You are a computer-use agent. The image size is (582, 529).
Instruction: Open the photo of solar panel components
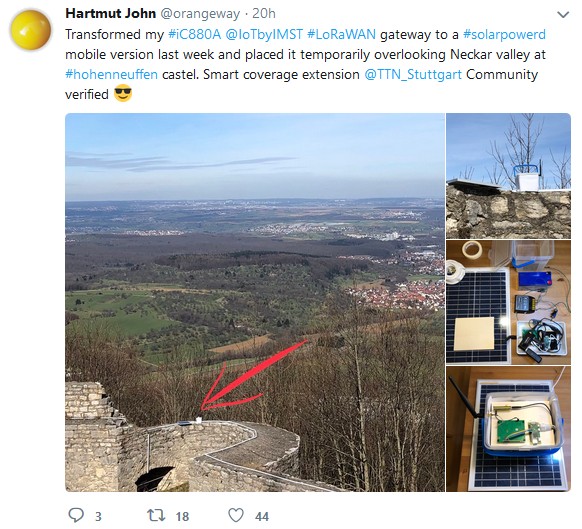pyautogui.click(x=509, y=302)
